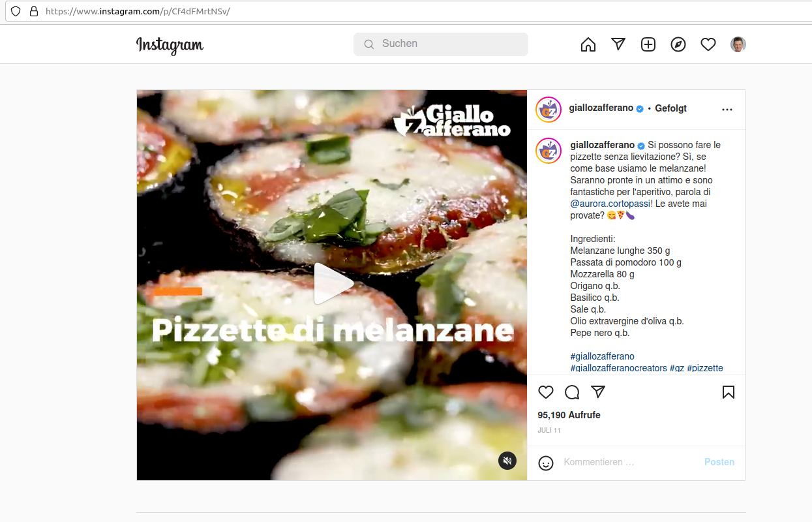This screenshot has height=522, width=812.
Task: Like the post with heart icon
Action: (546, 392)
